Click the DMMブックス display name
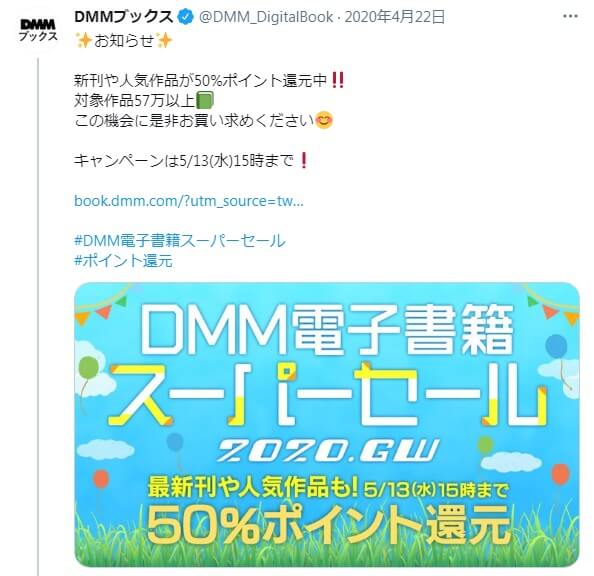The image size is (594, 576). pos(124,17)
